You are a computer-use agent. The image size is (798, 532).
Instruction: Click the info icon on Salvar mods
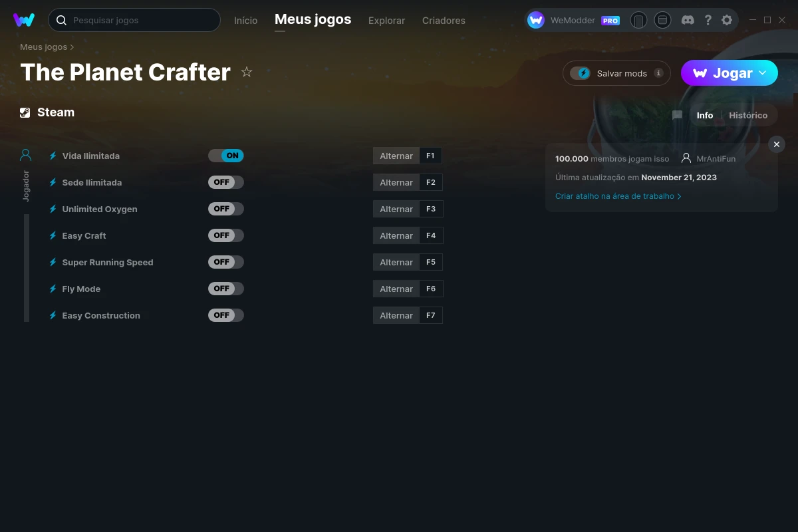658,73
